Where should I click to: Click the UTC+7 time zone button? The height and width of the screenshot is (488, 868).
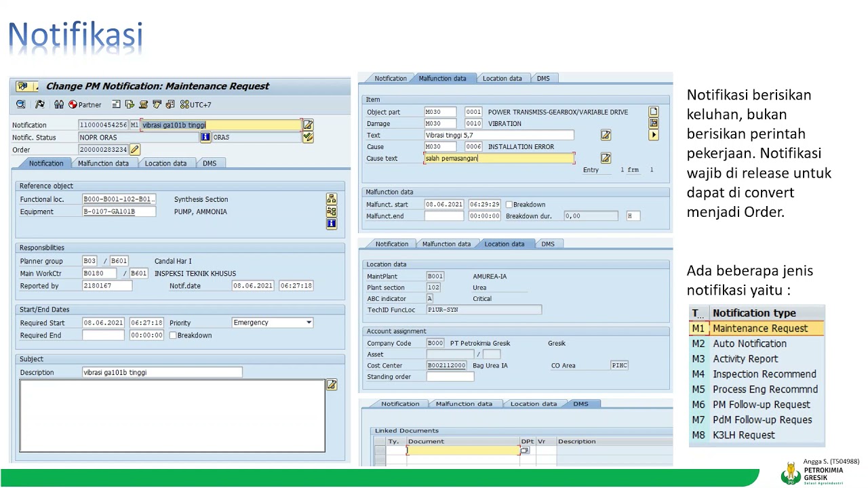pyautogui.click(x=195, y=104)
